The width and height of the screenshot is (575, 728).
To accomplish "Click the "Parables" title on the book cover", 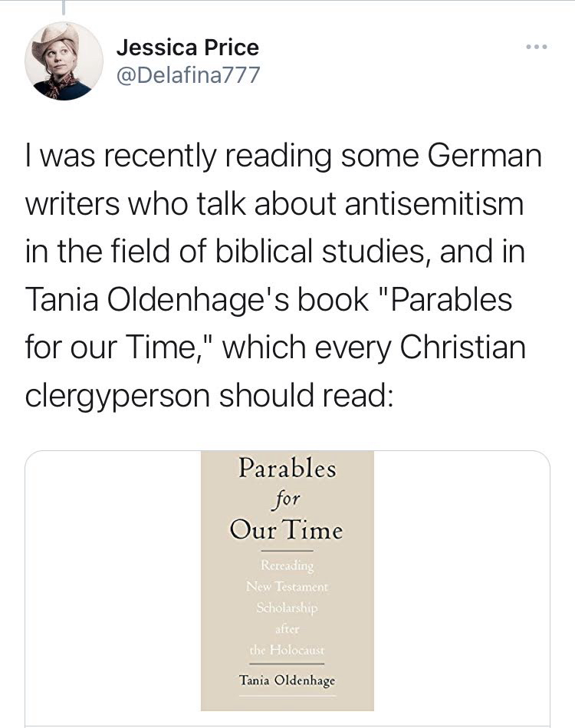I will click(x=287, y=467).
